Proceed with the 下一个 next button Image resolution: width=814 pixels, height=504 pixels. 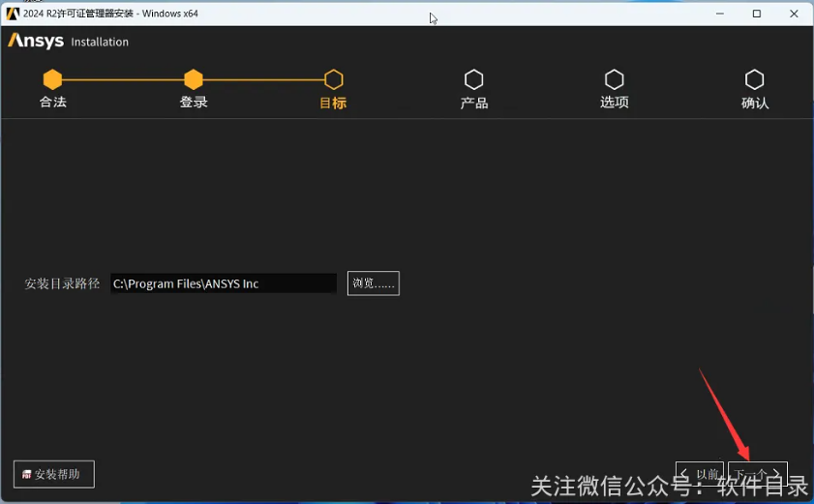pos(757,474)
